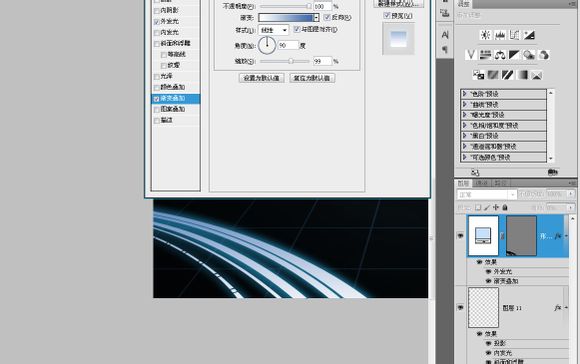
Task: Toggle the 与图层对齐 checkbox
Action: click(296, 29)
